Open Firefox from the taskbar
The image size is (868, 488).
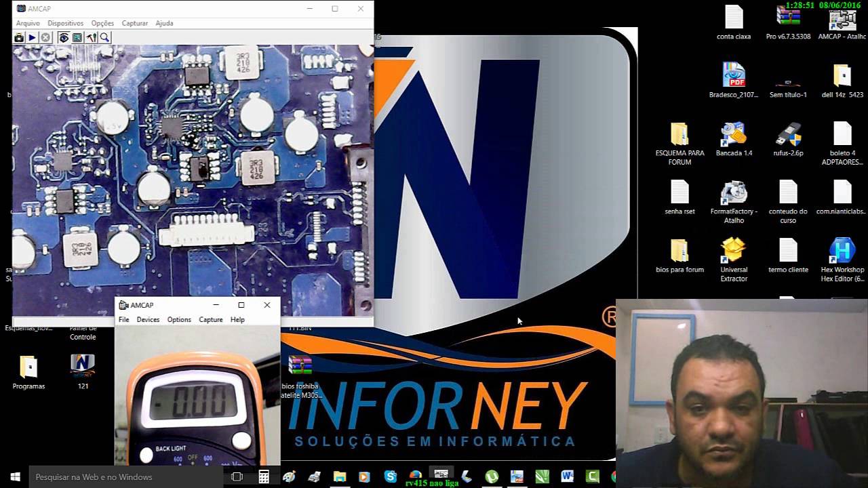(x=416, y=474)
